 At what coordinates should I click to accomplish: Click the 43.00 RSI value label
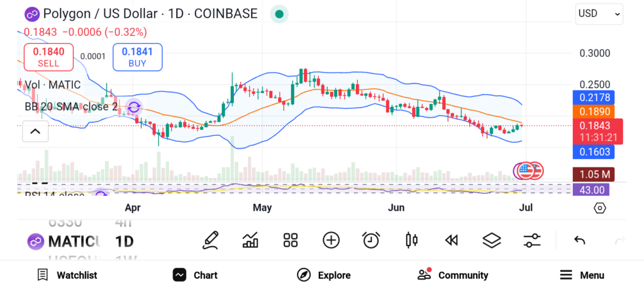coord(591,190)
